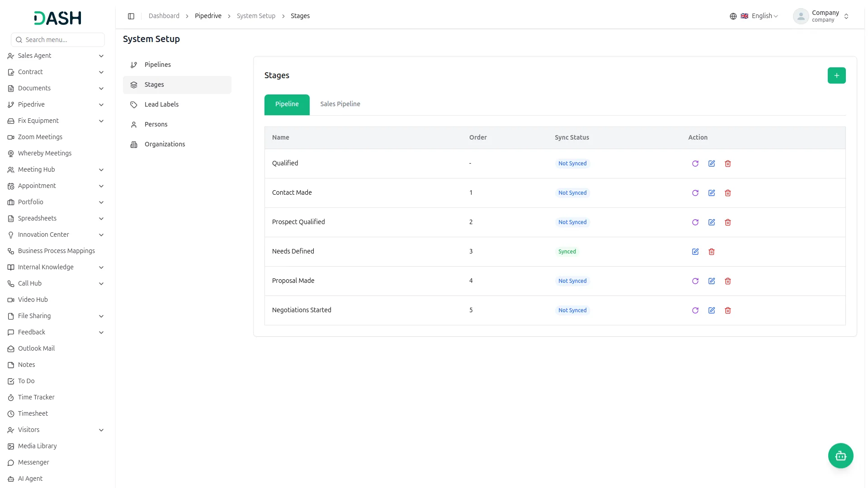Edit the Prospect Qualified stage
The image size is (868, 488).
tap(712, 222)
